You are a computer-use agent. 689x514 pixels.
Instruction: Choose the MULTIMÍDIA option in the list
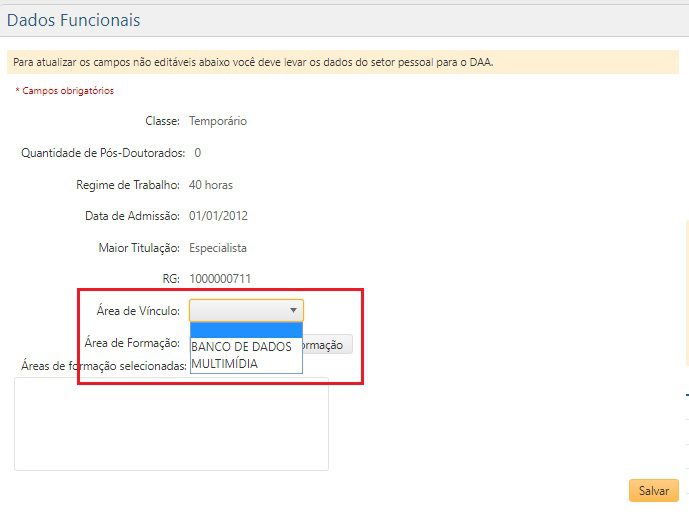tap(225, 364)
